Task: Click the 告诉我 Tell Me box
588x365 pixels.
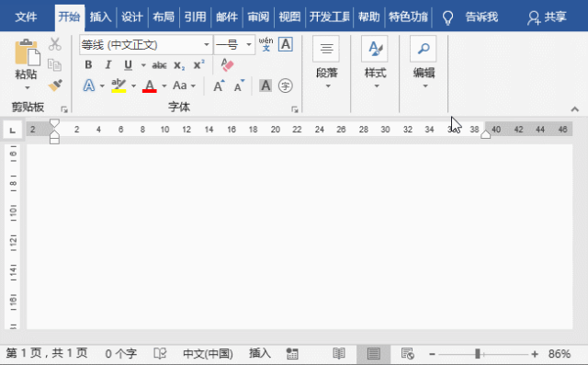Action: (x=481, y=17)
